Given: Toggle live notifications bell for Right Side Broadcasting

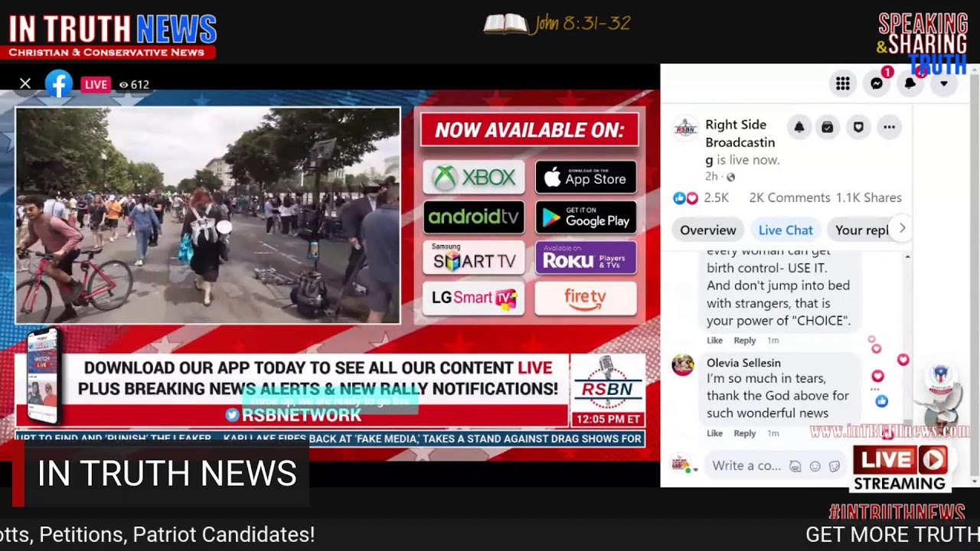Looking at the screenshot, I should 799,127.
